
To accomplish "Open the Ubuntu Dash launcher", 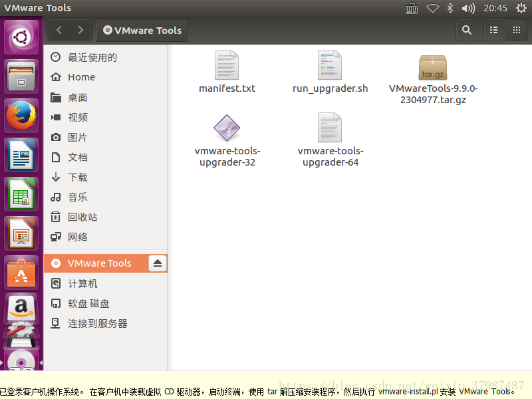I will tap(21, 37).
